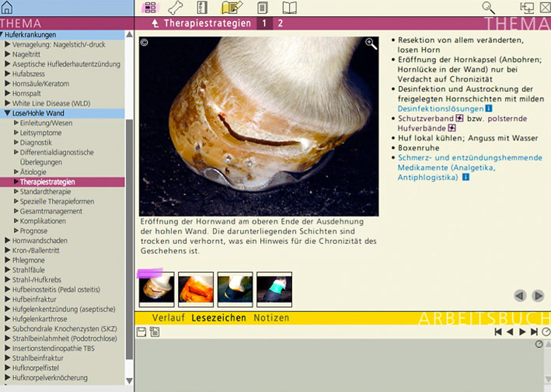Screen dimensions: 551x392
Task: Close the application with X icon
Action: 545,7
